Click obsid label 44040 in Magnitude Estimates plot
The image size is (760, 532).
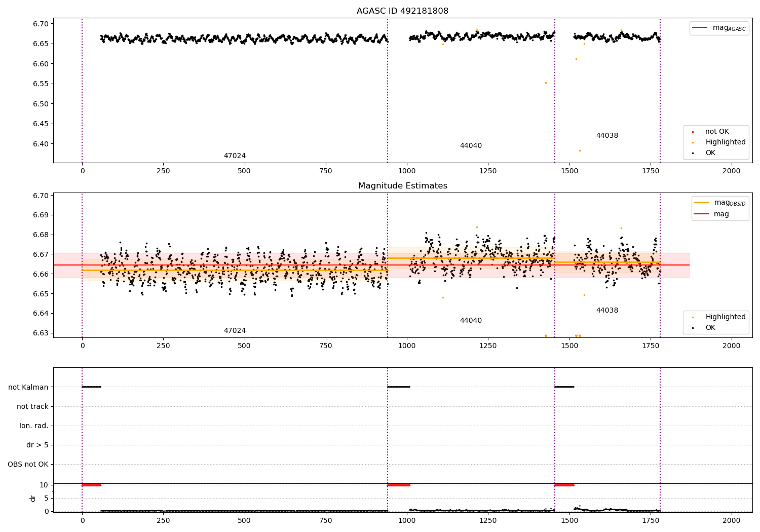[471, 320]
